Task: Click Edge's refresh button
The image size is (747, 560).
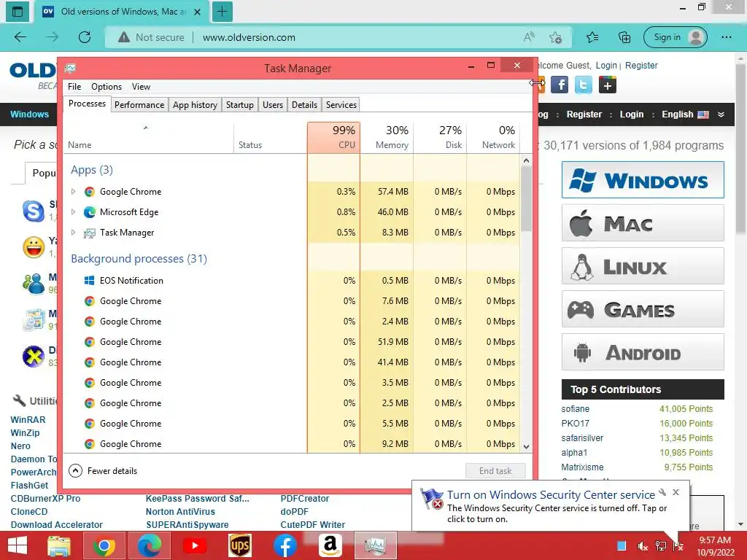Action: pos(85,37)
